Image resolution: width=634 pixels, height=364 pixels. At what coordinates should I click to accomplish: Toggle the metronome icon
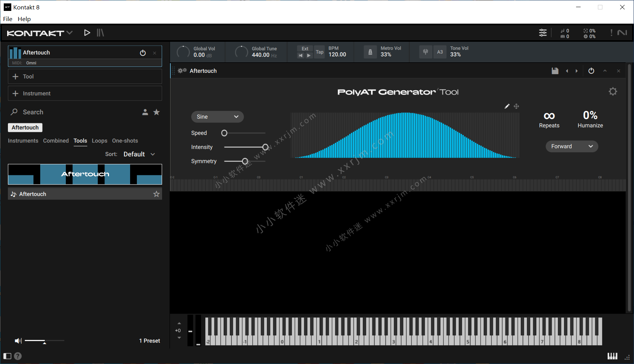(370, 52)
